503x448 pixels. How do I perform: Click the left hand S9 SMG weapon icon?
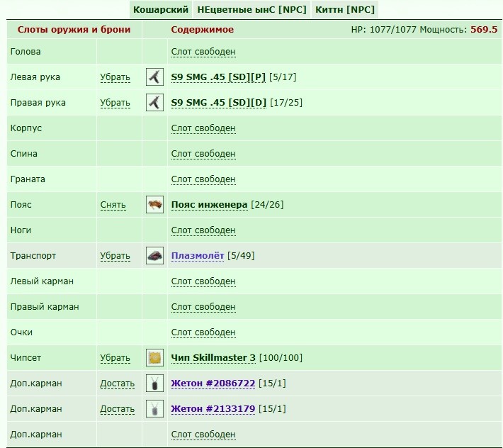[154, 77]
